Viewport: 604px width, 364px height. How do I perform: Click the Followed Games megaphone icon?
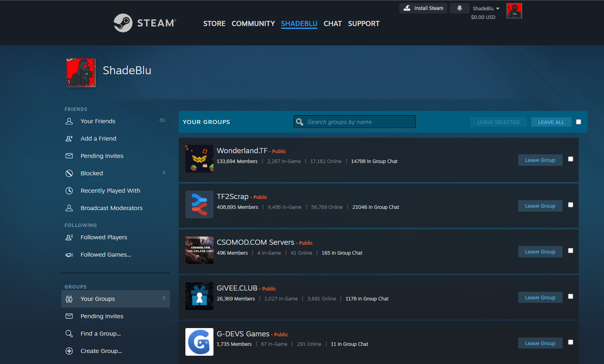pos(69,255)
